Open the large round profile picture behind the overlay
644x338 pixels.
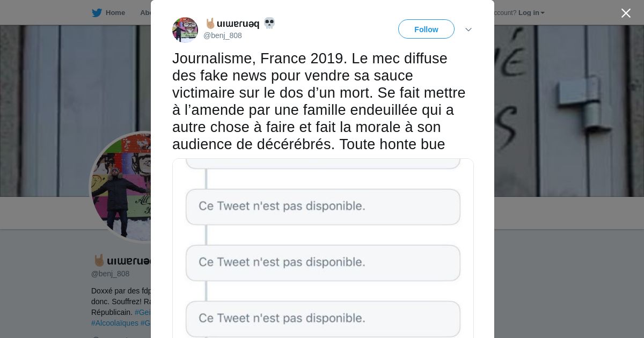[x=121, y=187]
